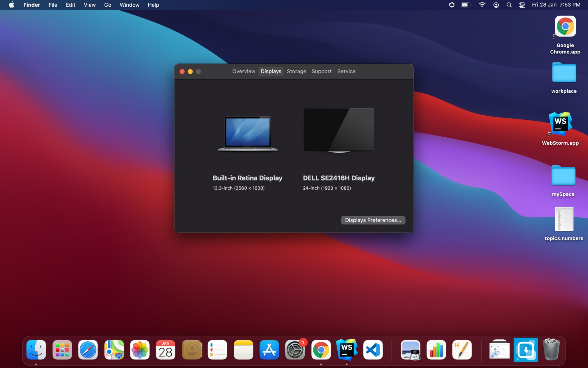Screen dimensions: 588x368
Task: Launch Safari from the dock
Action: 88,350
